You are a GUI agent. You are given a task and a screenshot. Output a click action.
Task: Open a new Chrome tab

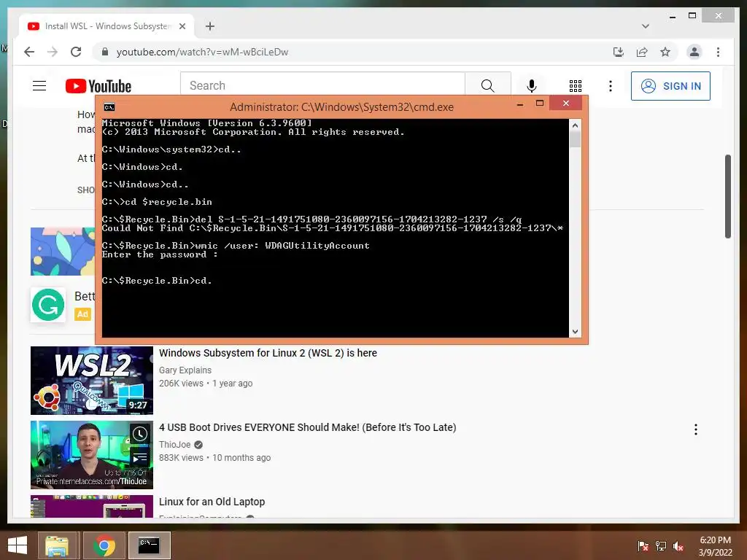(x=210, y=26)
